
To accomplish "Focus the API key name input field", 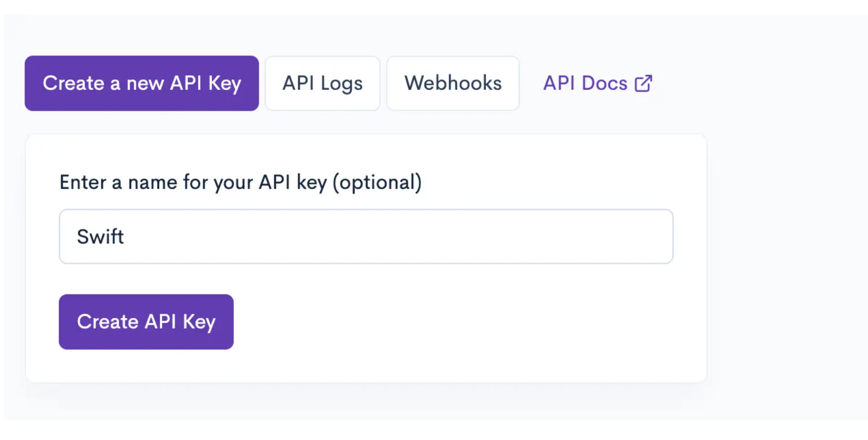I will [x=366, y=237].
